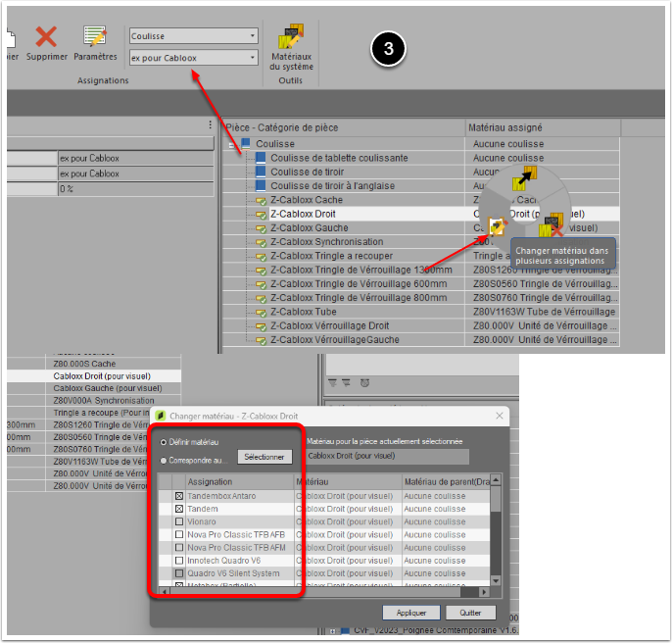This screenshot has width=672, height=643.
Task: Click the Supprimer red X icon
Action: [46, 36]
